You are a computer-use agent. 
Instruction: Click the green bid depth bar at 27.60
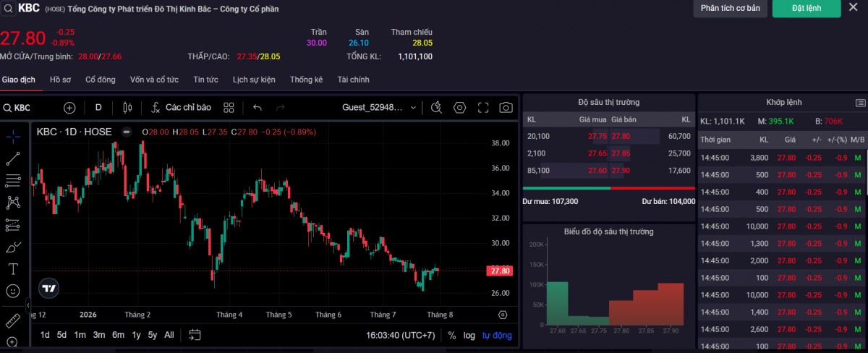[558, 302]
